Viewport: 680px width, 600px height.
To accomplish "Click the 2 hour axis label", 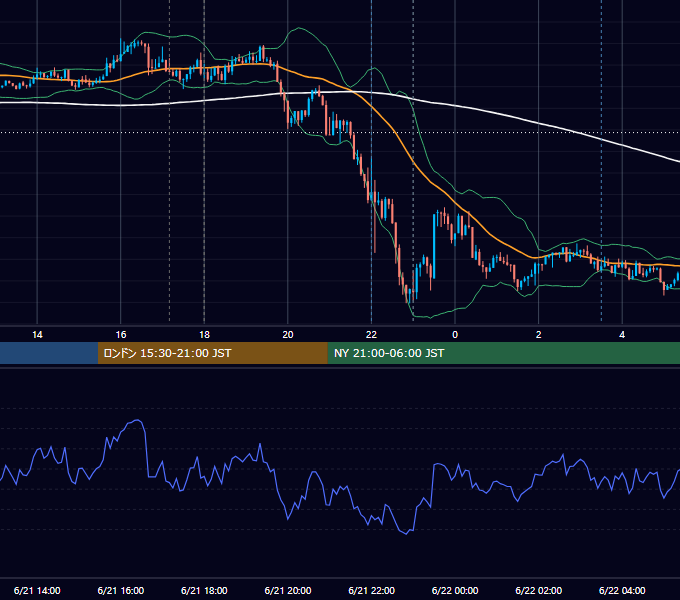I will [539, 335].
